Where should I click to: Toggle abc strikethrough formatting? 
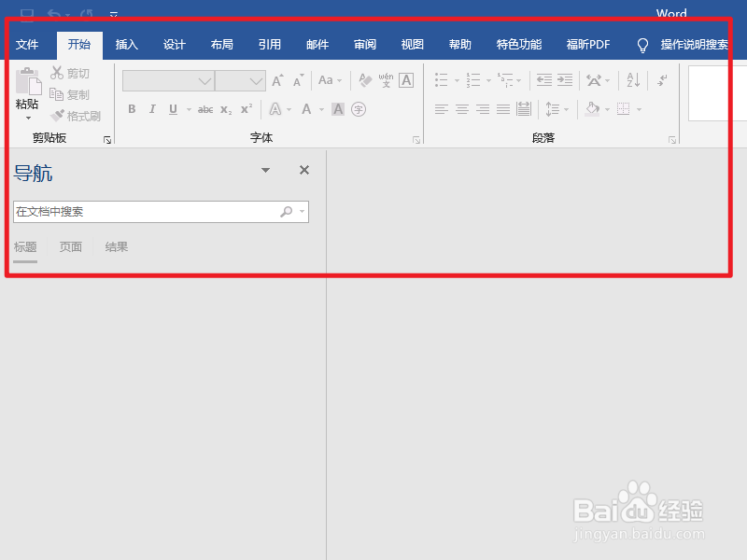click(205, 109)
